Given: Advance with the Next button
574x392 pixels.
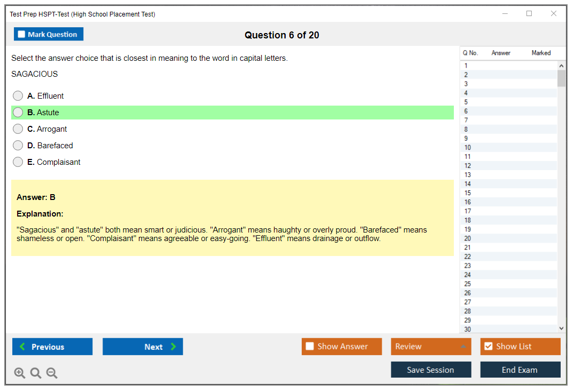Looking at the screenshot, I should [x=143, y=347].
